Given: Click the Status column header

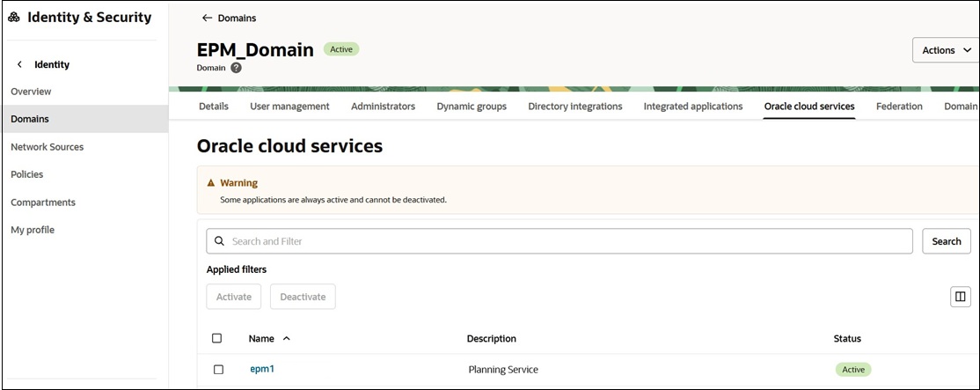Looking at the screenshot, I should 847,338.
